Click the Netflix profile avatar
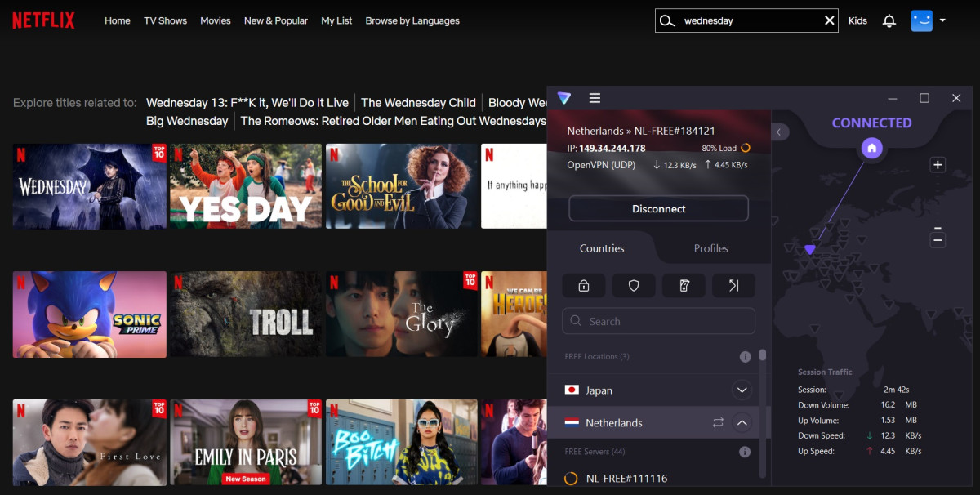Image resolution: width=980 pixels, height=495 pixels. click(922, 20)
